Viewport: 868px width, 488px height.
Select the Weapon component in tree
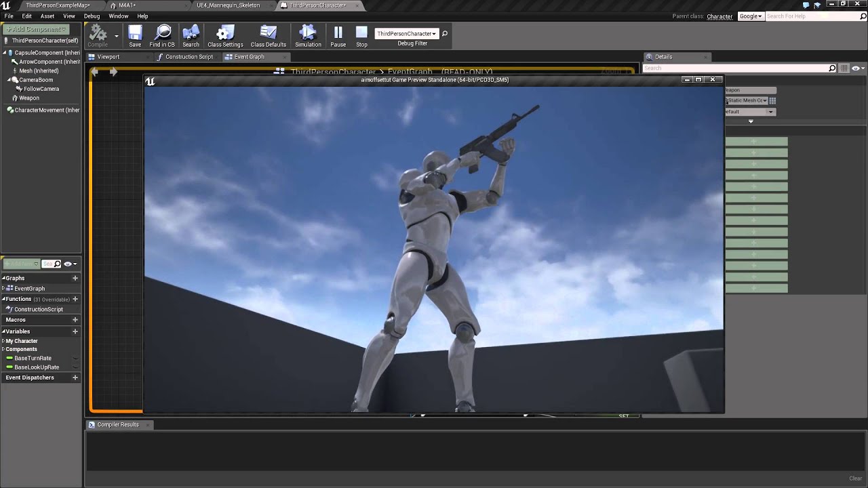click(29, 98)
